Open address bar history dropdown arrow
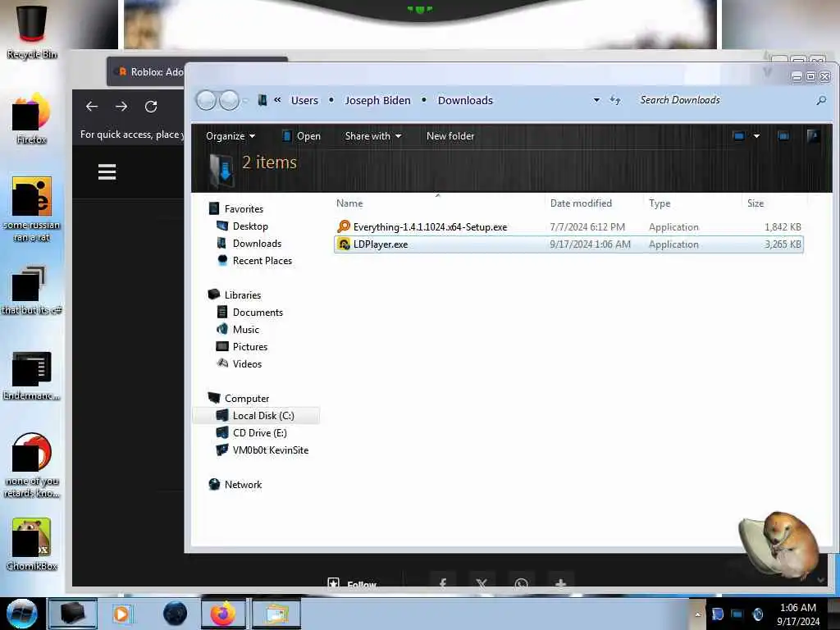 pyautogui.click(x=596, y=100)
